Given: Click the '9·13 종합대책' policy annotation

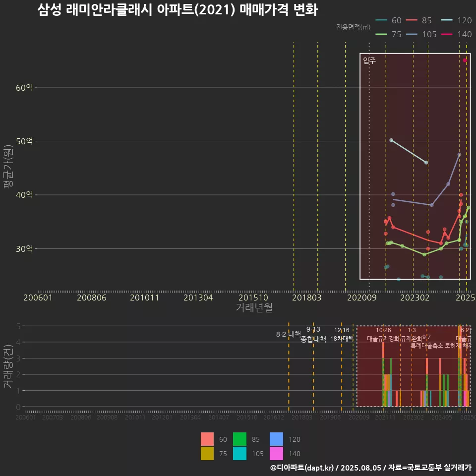Looking at the screenshot, I should coord(313,334).
